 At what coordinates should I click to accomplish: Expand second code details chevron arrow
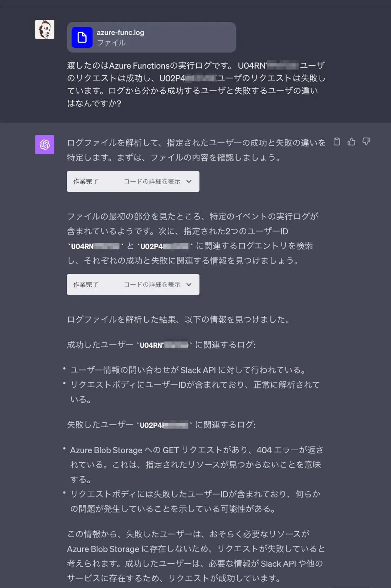point(189,285)
